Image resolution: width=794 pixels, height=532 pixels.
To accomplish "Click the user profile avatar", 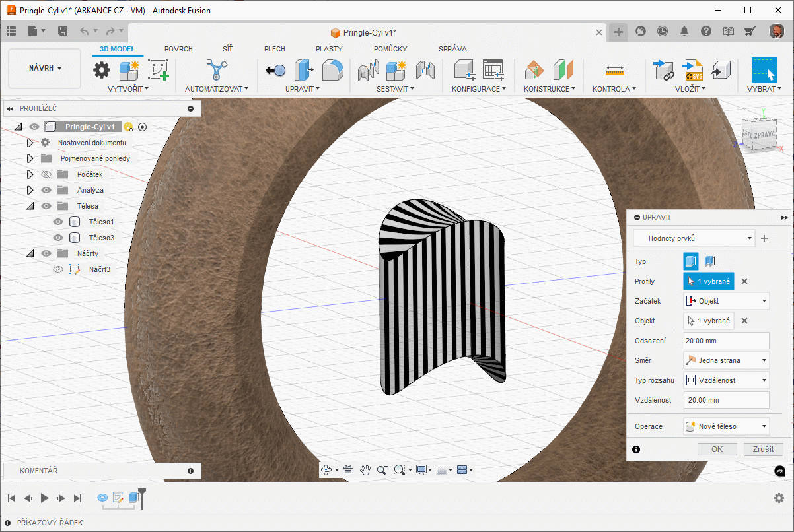I will click(777, 31).
